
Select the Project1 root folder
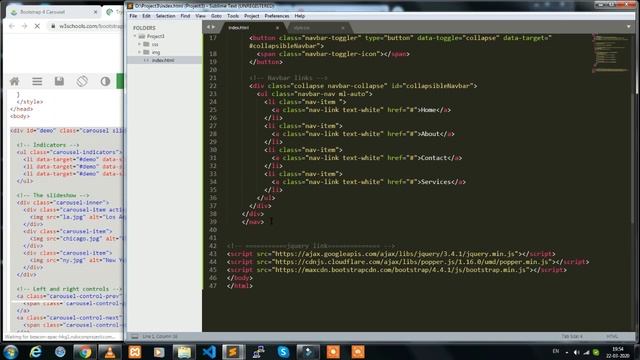click(164, 36)
